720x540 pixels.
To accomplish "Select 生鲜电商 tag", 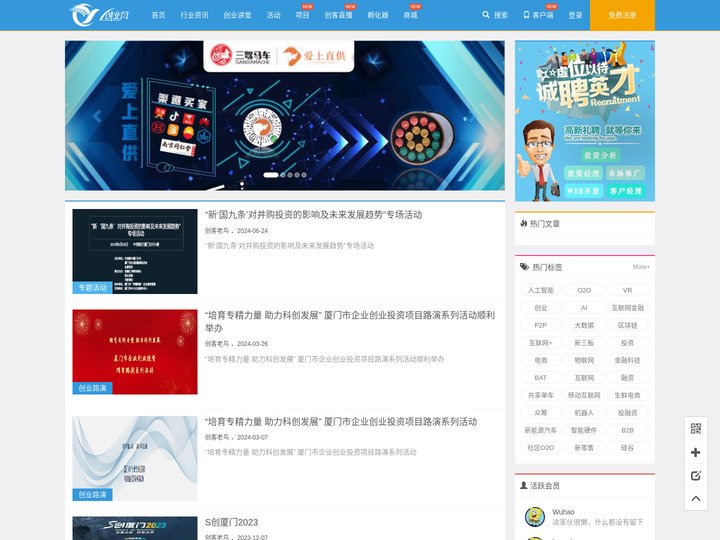I will click(x=627, y=395).
